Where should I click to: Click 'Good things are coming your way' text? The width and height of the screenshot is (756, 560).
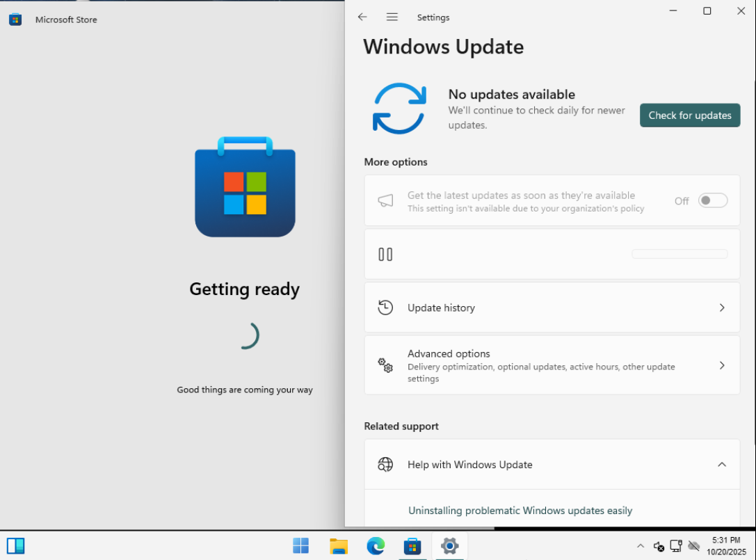244,390
